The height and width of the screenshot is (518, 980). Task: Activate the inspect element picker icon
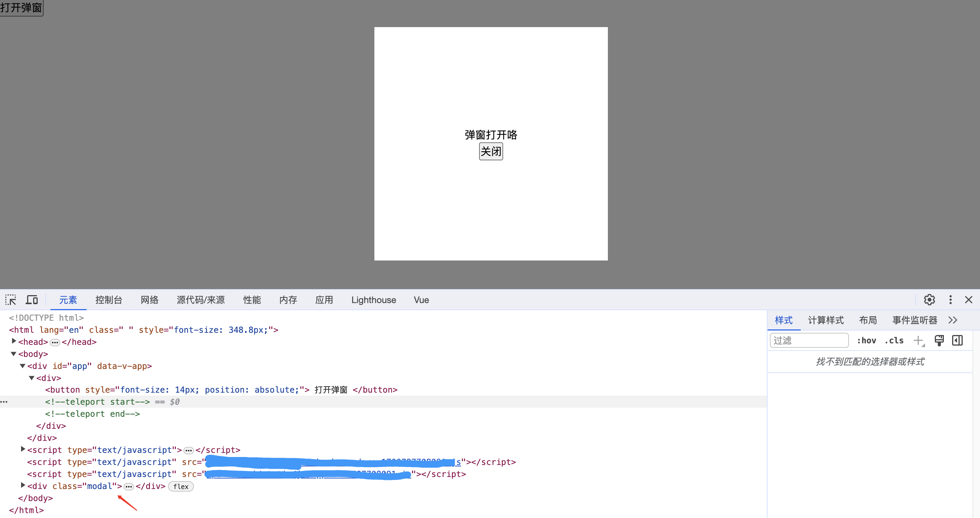(x=11, y=300)
